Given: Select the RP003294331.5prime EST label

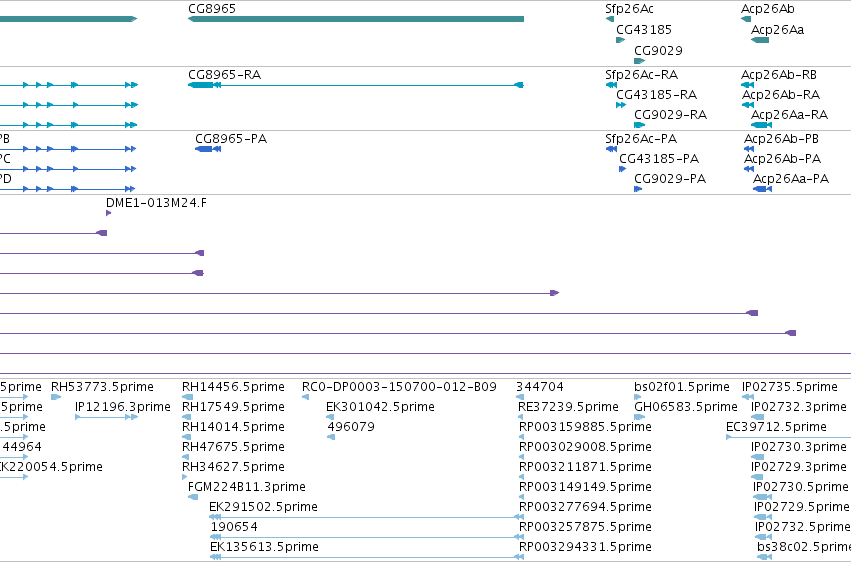Looking at the screenshot, I should click(585, 547).
